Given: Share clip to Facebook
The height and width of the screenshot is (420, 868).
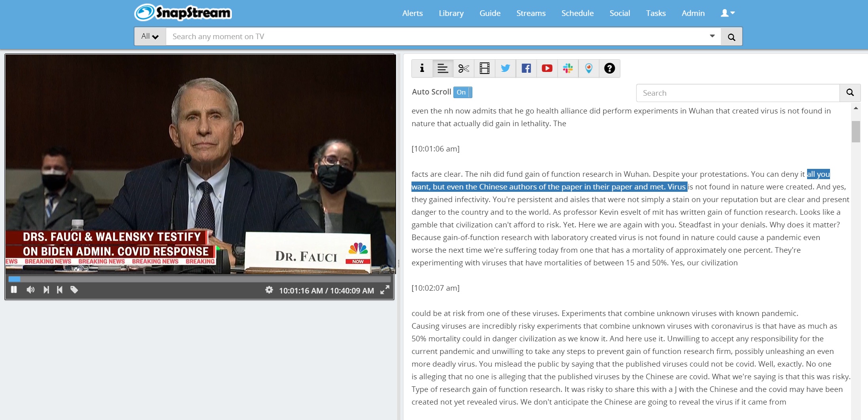Looking at the screenshot, I should [526, 68].
